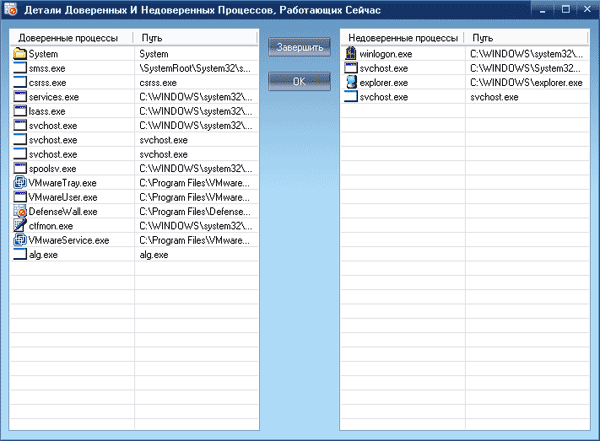Viewport: 600px width, 441px height.
Task: Click the lsass.exe process icon
Action: [x=20, y=111]
